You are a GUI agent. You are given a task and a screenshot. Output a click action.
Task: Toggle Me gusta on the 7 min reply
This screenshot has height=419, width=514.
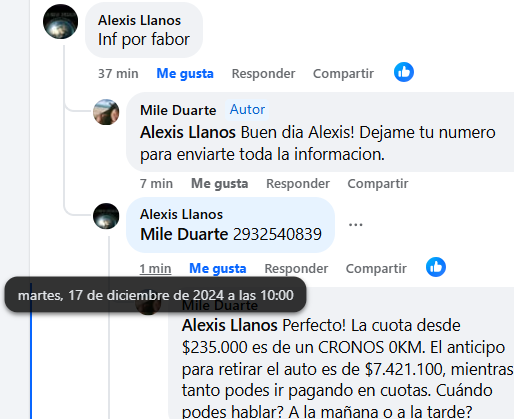tap(219, 183)
